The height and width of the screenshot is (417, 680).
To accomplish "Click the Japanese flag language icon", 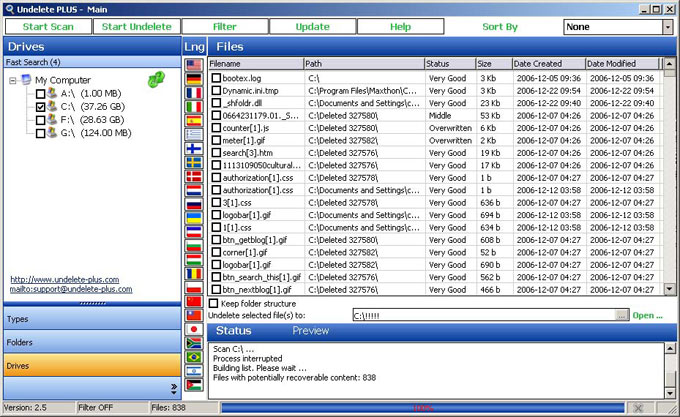I will pyautogui.click(x=194, y=329).
